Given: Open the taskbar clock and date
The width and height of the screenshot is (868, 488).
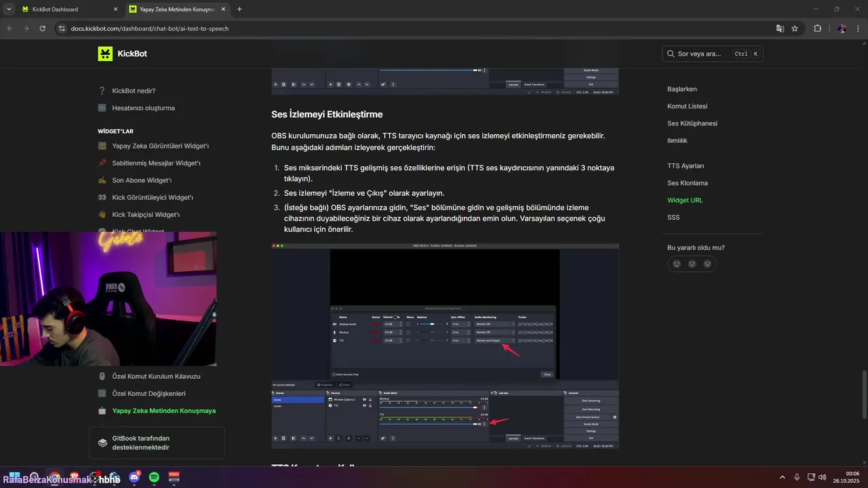Looking at the screenshot, I should pyautogui.click(x=846, y=477).
